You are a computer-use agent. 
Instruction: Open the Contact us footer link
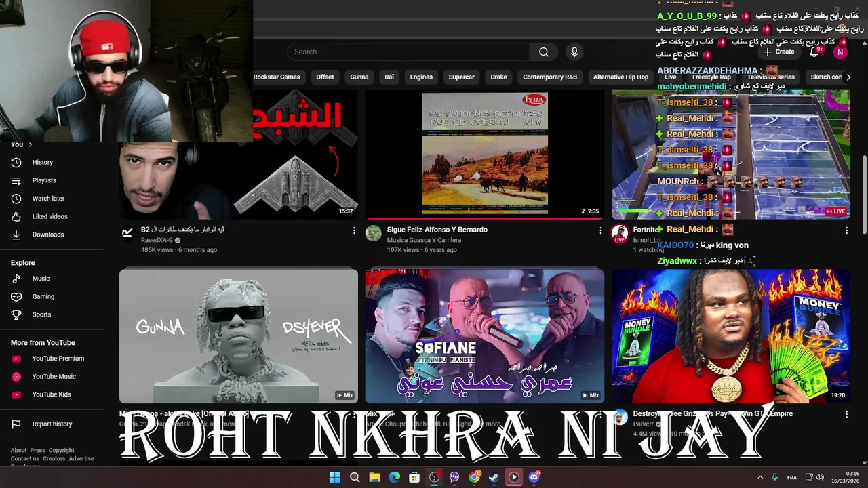point(25,458)
